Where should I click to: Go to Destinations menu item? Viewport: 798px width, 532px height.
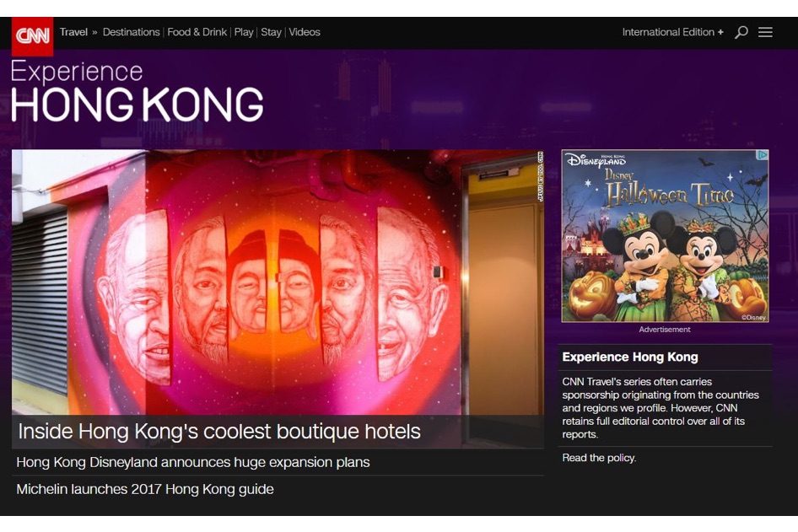click(x=131, y=32)
